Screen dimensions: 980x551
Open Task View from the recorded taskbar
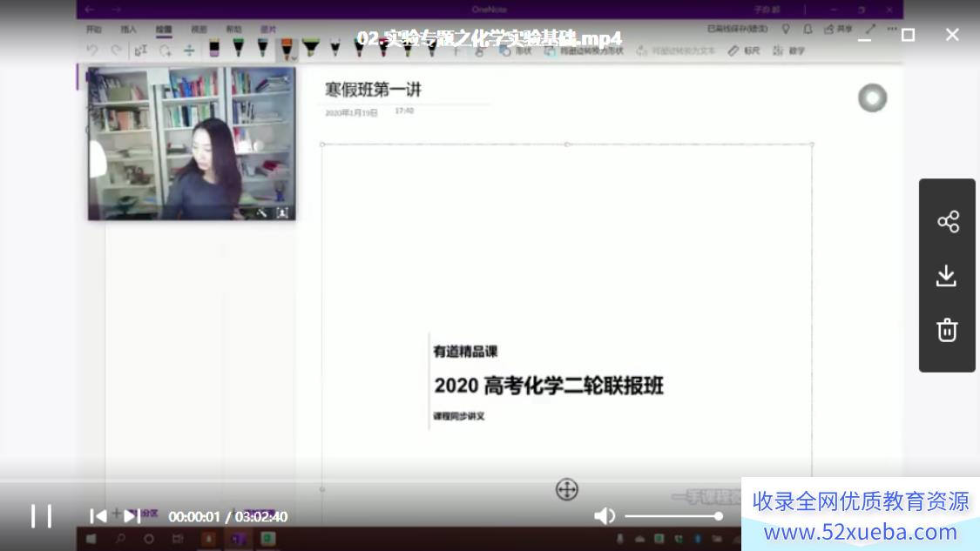pos(178,539)
